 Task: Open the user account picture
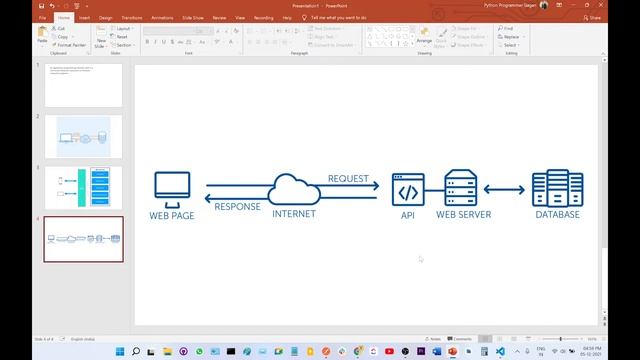pos(544,5)
